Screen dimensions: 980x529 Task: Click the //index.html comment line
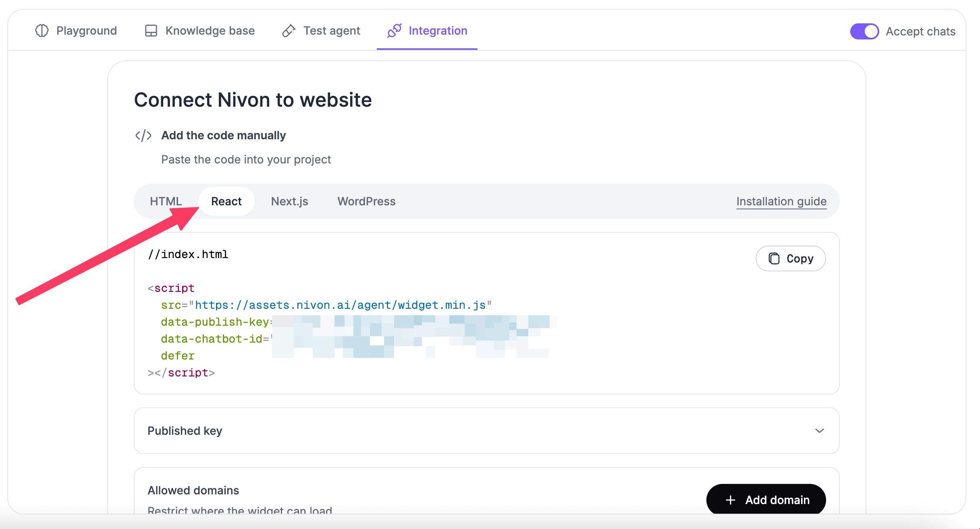(188, 254)
